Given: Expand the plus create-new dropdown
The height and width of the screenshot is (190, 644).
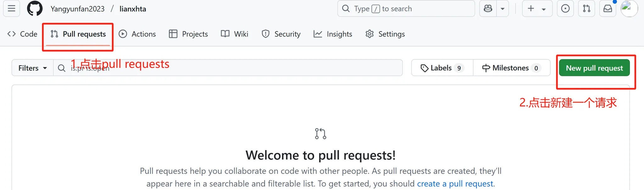Looking at the screenshot, I should 537,8.
